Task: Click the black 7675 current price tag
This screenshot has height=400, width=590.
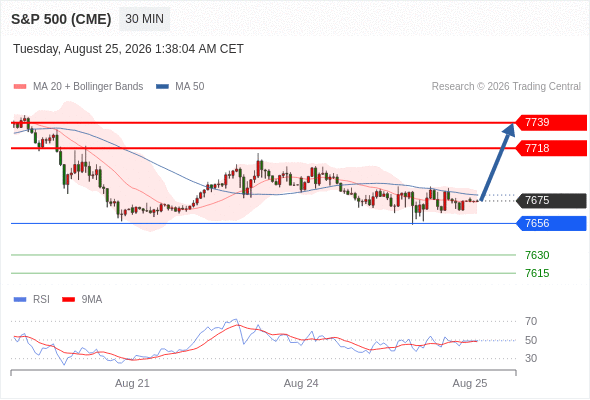Action: [551, 201]
